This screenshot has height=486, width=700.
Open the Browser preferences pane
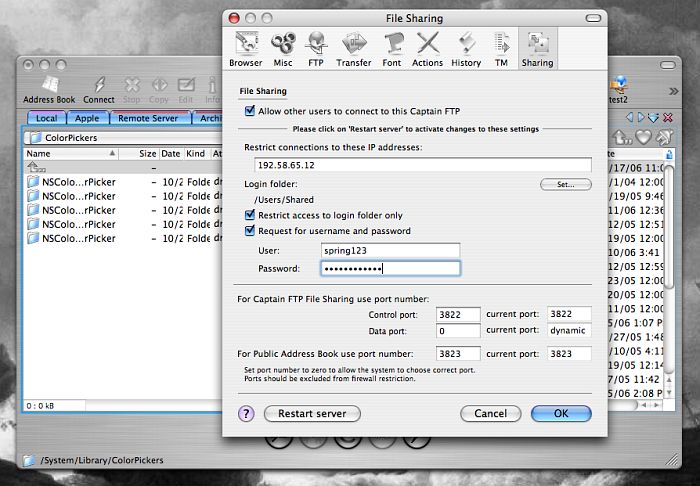coord(246,49)
